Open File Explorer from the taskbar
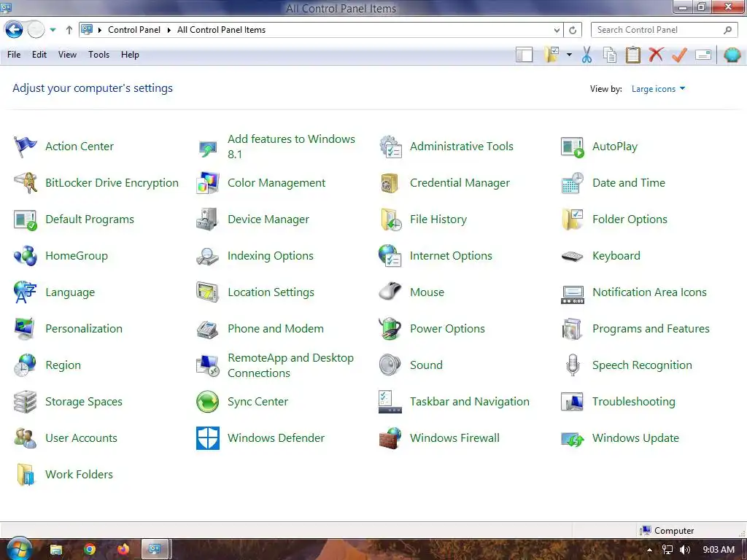 click(56, 550)
